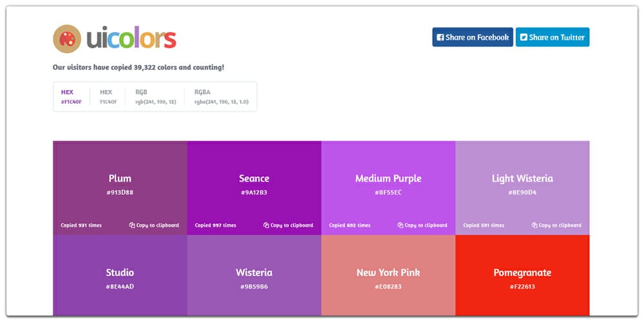This screenshot has width=644, height=322.
Task: Click the Twitter bird icon
Action: click(x=524, y=37)
